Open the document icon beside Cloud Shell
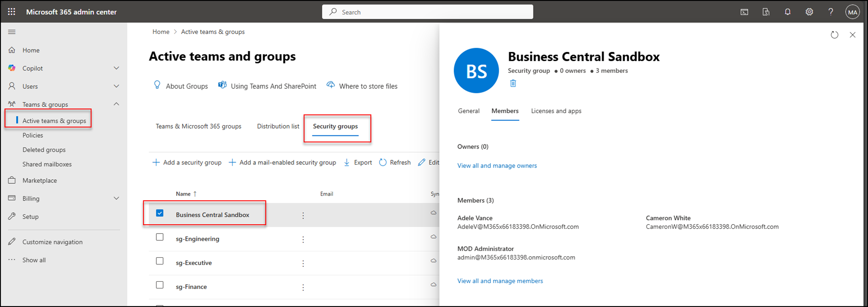The width and height of the screenshot is (868, 307). (766, 12)
